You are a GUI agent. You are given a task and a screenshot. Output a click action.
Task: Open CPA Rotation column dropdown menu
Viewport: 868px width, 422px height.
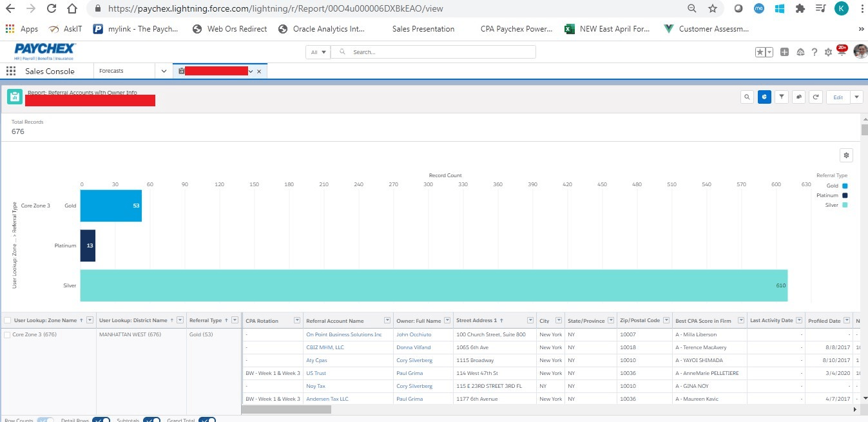click(297, 320)
